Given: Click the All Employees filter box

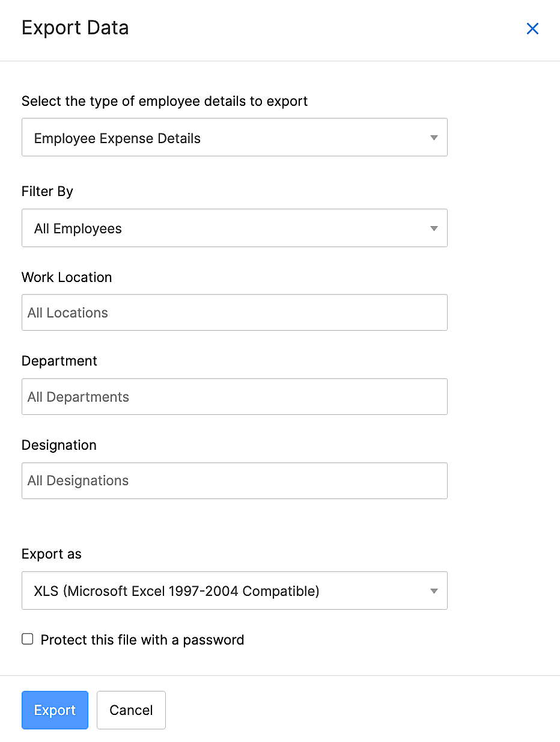Looking at the screenshot, I should 234,228.
